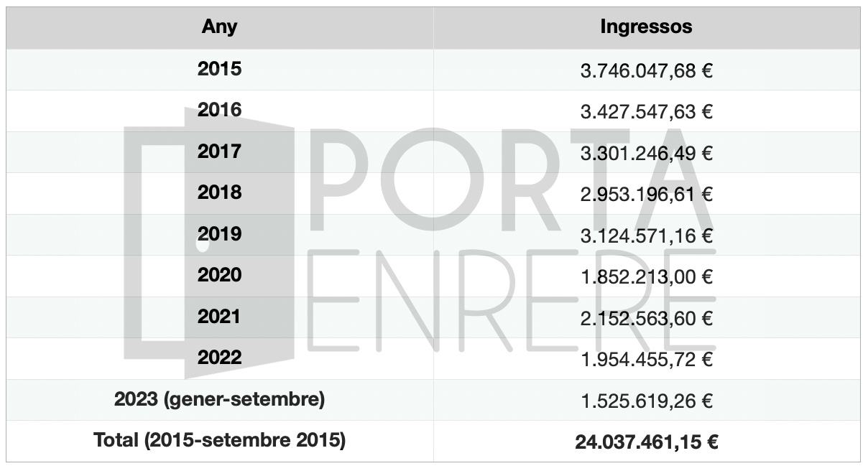Image resolution: width=868 pixels, height=471 pixels.
Task: Select the value 3.746.047,68 €
Action: 646,71
